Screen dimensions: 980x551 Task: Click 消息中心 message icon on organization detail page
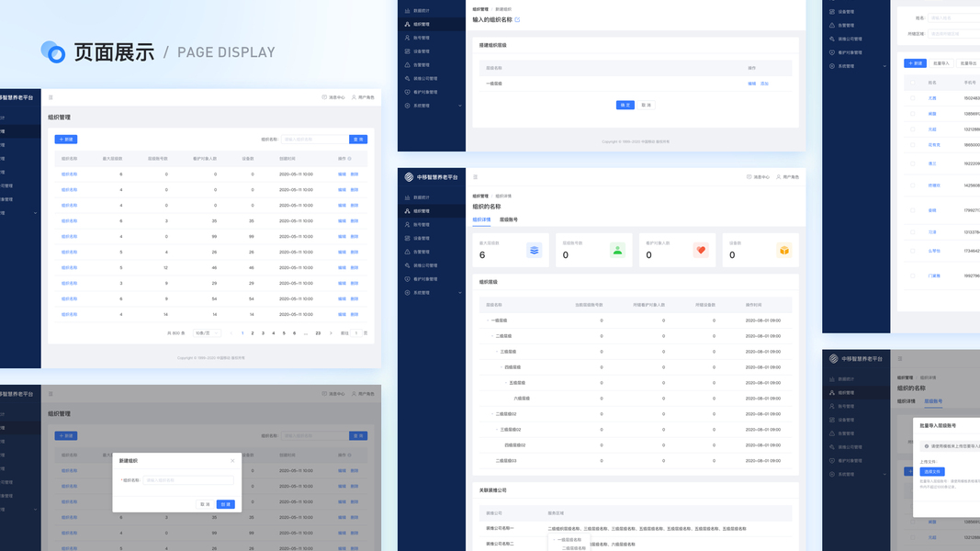(749, 177)
